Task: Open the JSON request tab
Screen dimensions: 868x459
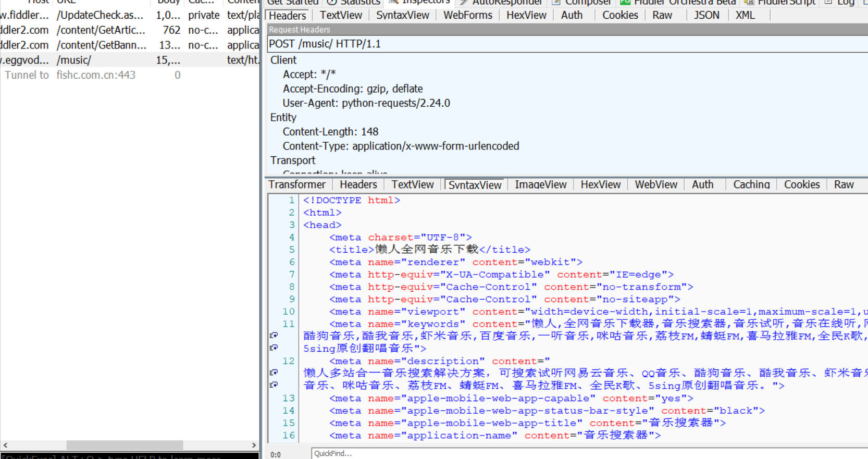Action: pyautogui.click(x=706, y=16)
